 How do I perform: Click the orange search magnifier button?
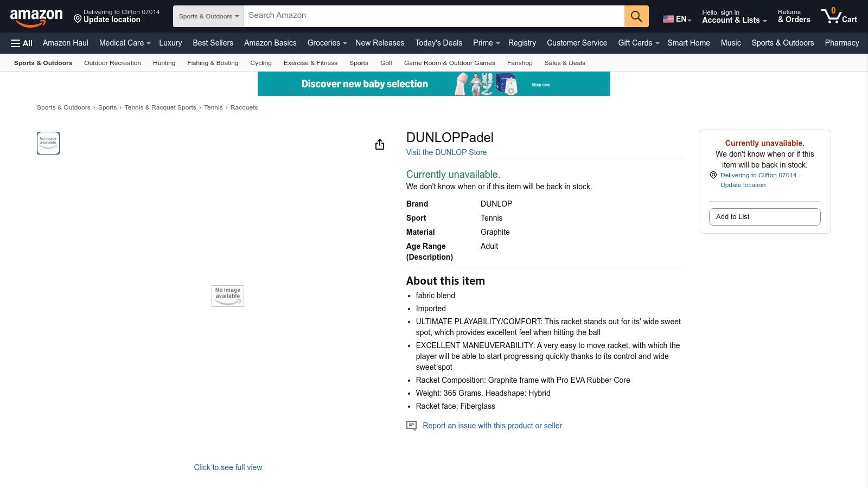coord(636,16)
